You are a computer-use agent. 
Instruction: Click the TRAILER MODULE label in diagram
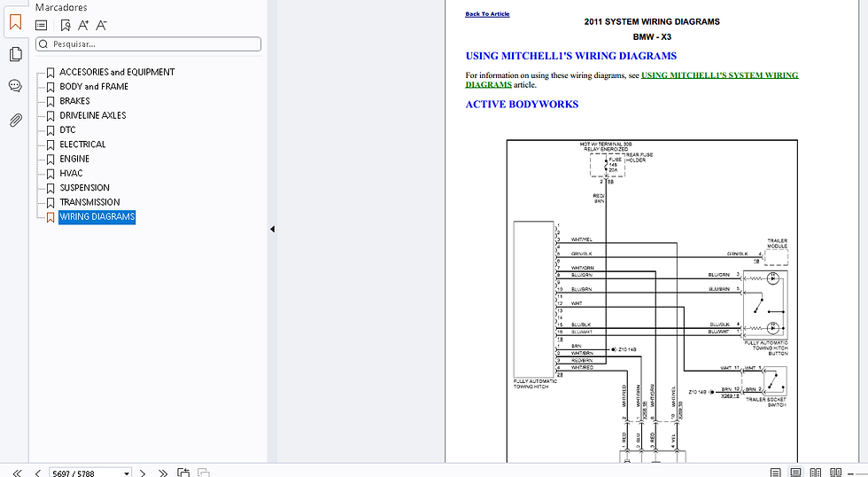pyautogui.click(x=777, y=243)
